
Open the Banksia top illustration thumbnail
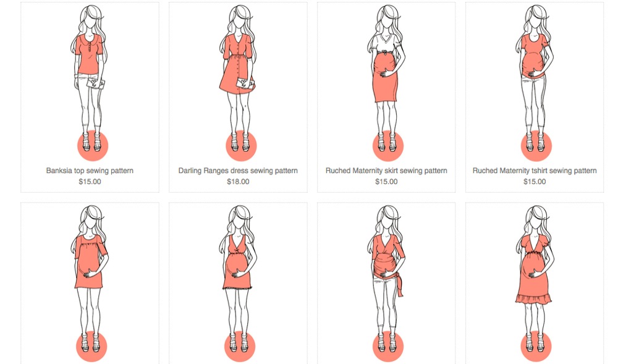[90, 83]
